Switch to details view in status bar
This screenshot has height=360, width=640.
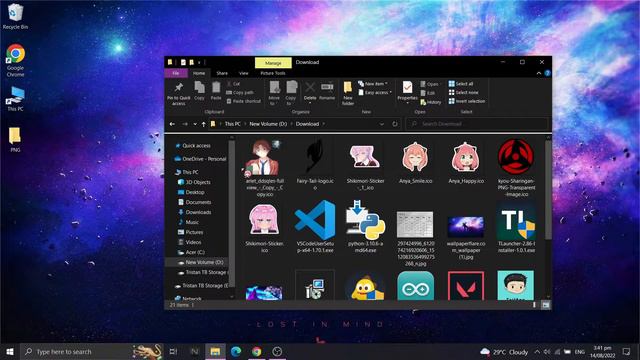(x=534, y=305)
